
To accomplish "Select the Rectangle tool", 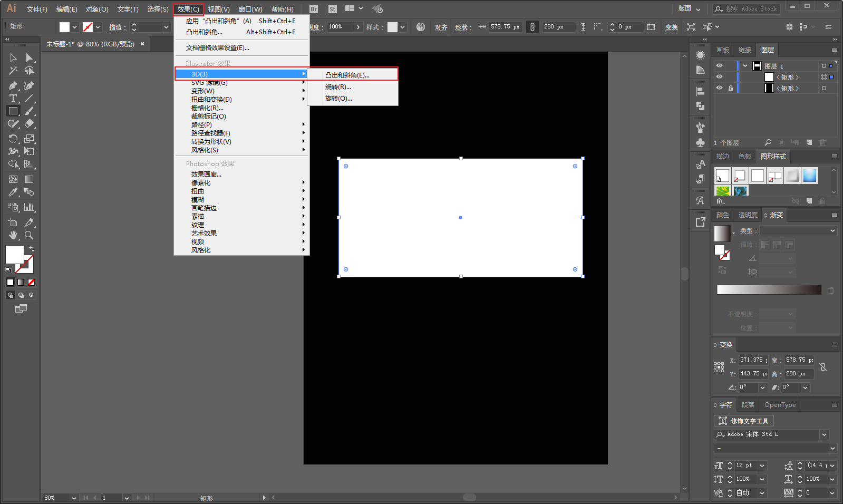I will coord(13,111).
